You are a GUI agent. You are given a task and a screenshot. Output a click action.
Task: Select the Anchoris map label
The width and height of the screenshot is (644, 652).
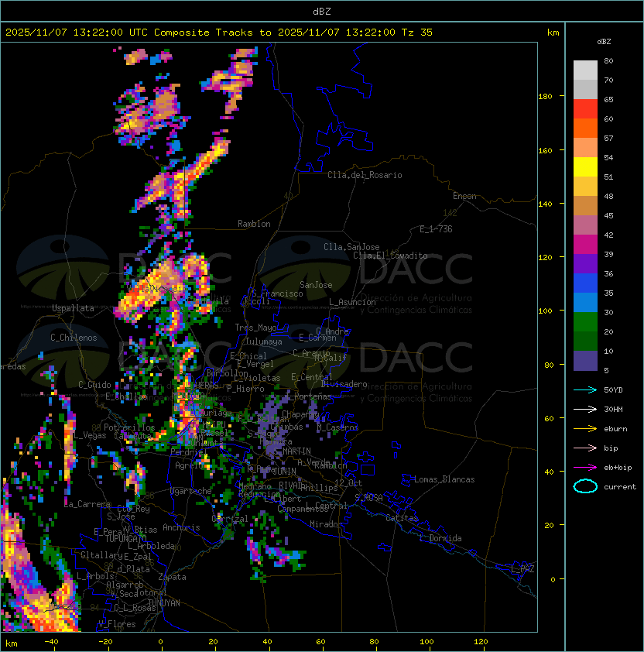coord(181,527)
